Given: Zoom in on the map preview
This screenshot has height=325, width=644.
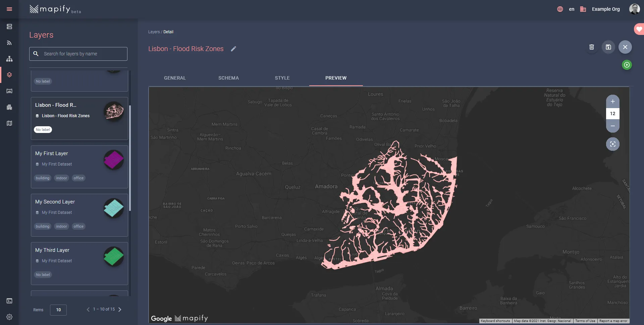Looking at the screenshot, I should [x=613, y=101].
